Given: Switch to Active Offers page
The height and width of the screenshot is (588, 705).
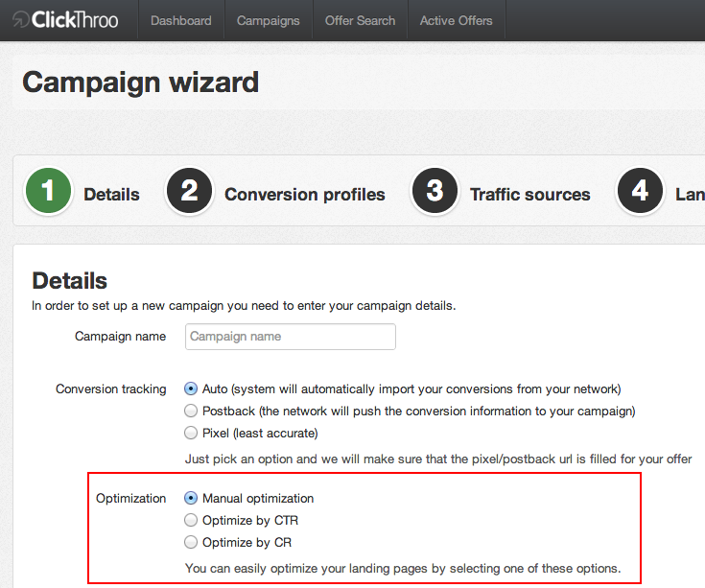Looking at the screenshot, I should pos(457,20).
